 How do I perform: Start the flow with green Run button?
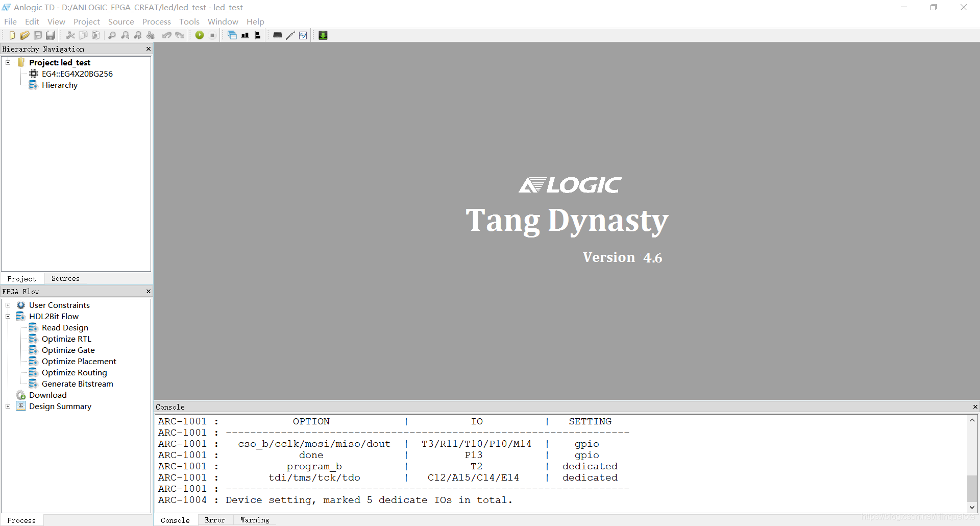(x=200, y=35)
